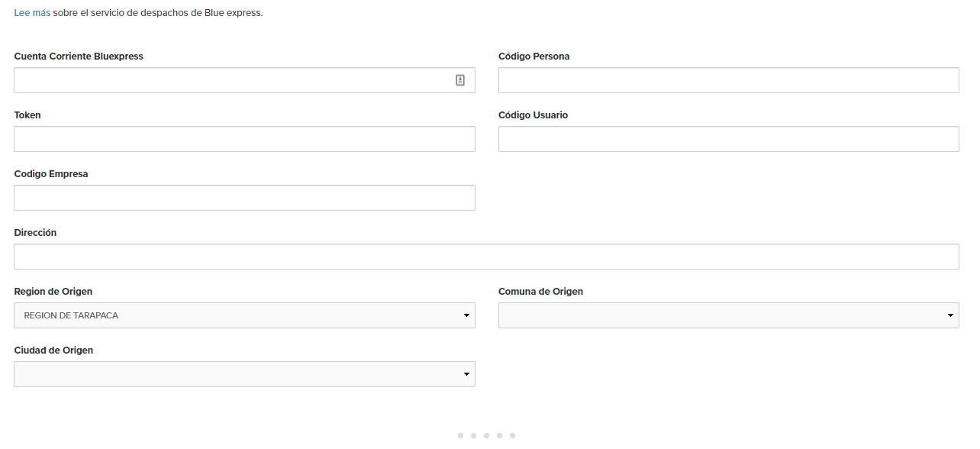Click the autofill icon in Cuenta Corriente field
The image size is (980, 449).
460,80
